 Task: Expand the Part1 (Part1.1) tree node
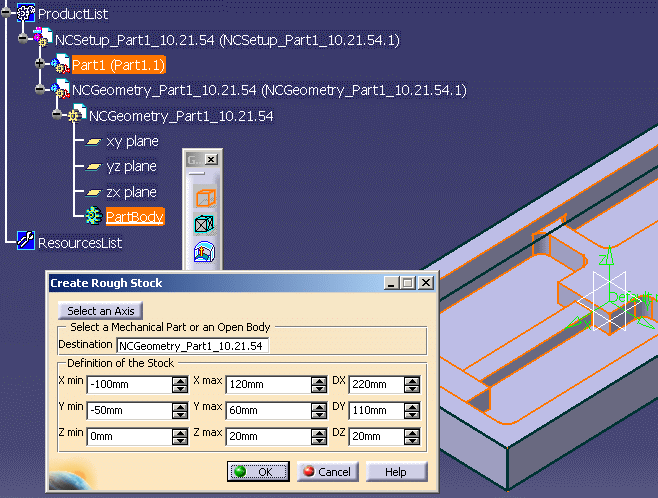(40, 64)
